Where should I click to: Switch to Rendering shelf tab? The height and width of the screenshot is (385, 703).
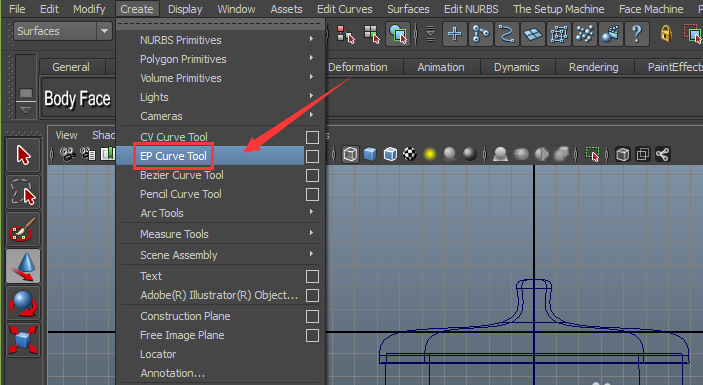pyautogui.click(x=594, y=67)
